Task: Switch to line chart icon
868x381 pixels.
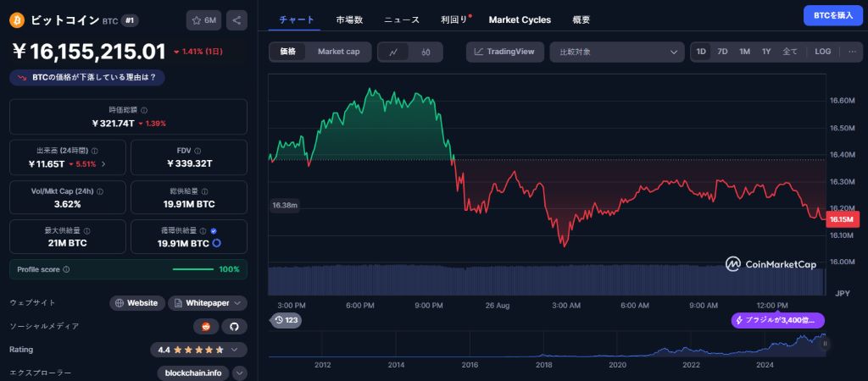Action: [393, 52]
